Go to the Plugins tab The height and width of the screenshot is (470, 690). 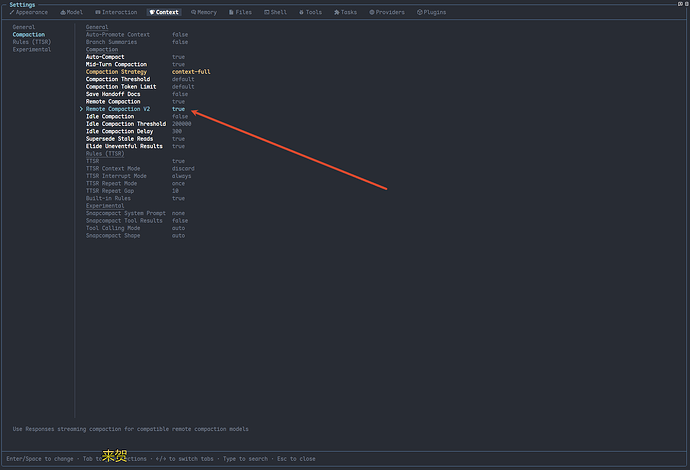[x=431, y=12]
